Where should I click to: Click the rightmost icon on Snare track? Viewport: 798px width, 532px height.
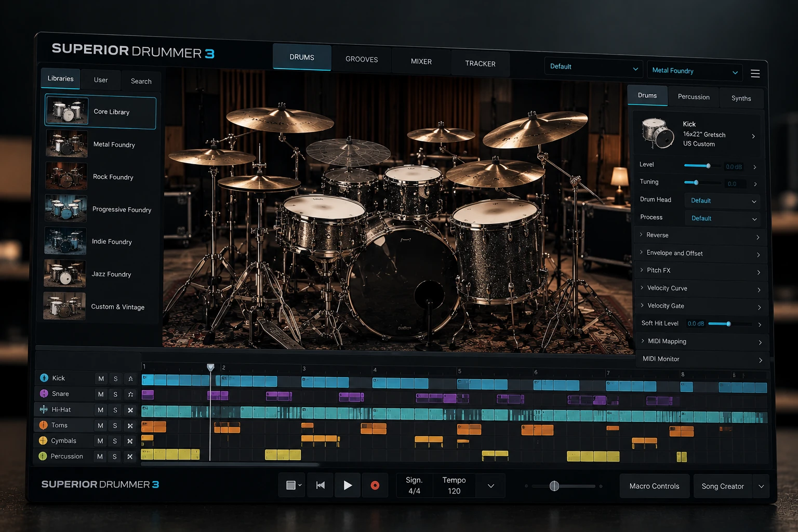tap(130, 394)
